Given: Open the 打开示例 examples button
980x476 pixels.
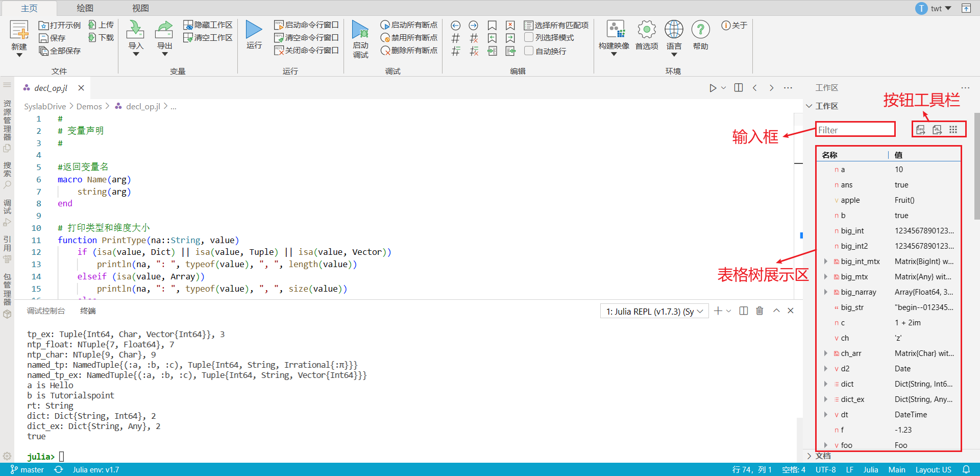Looking at the screenshot, I should [60, 26].
